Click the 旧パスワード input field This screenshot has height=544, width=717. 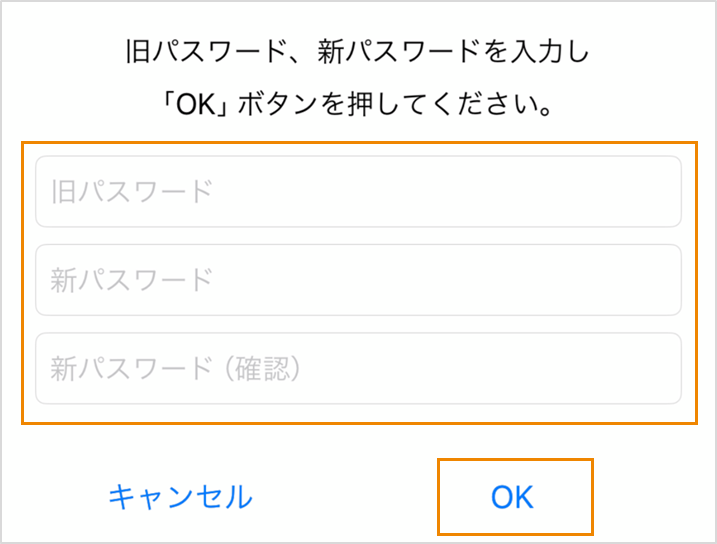pyautogui.click(x=358, y=191)
